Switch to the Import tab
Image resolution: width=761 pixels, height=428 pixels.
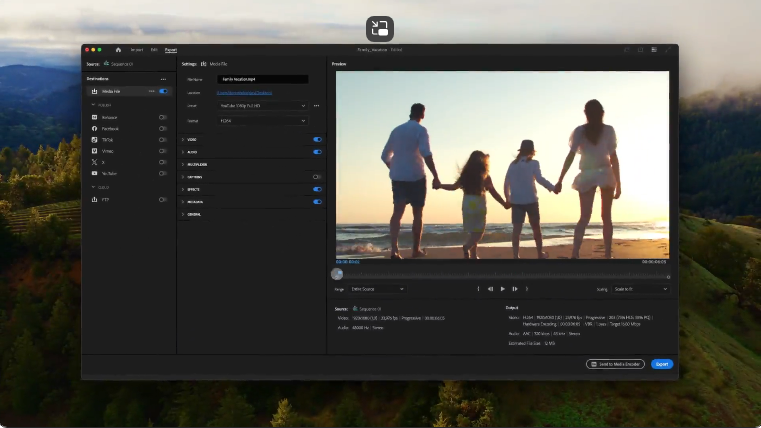[136, 49]
